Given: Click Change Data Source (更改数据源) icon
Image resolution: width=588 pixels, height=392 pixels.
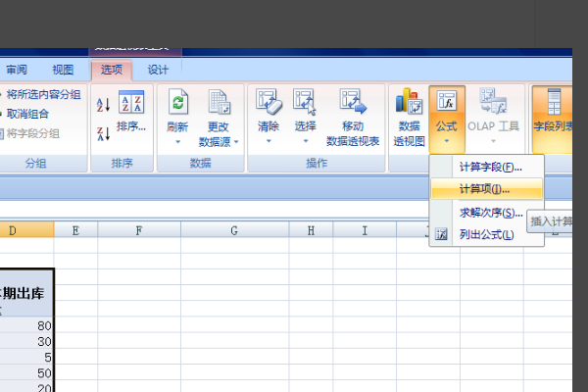Looking at the screenshot, I should pyautogui.click(x=220, y=102).
